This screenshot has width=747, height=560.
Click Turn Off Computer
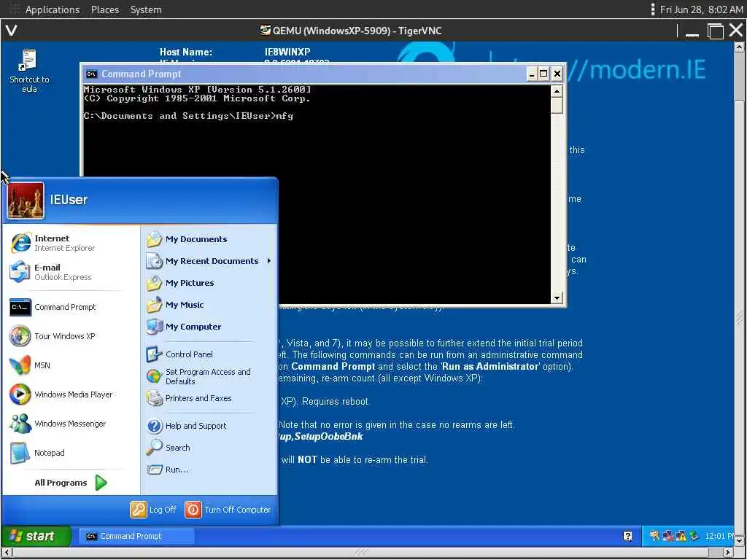228,510
